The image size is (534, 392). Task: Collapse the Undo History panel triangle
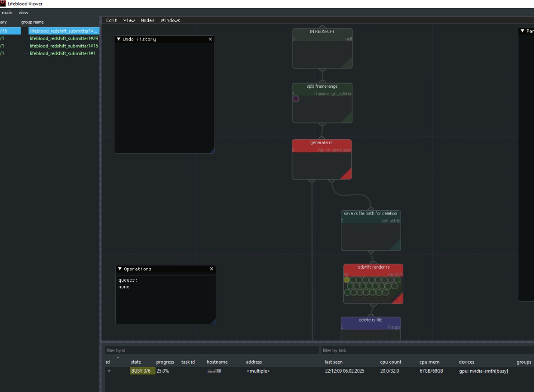[x=119, y=39]
